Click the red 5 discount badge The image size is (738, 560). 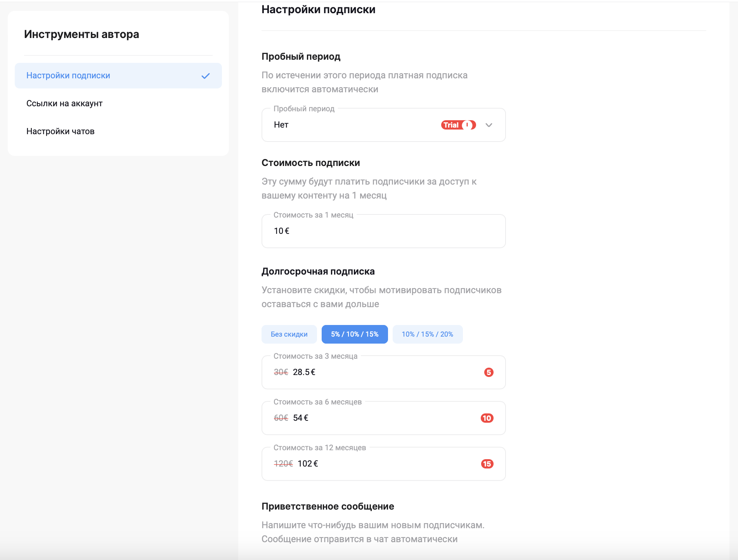tap(489, 372)
